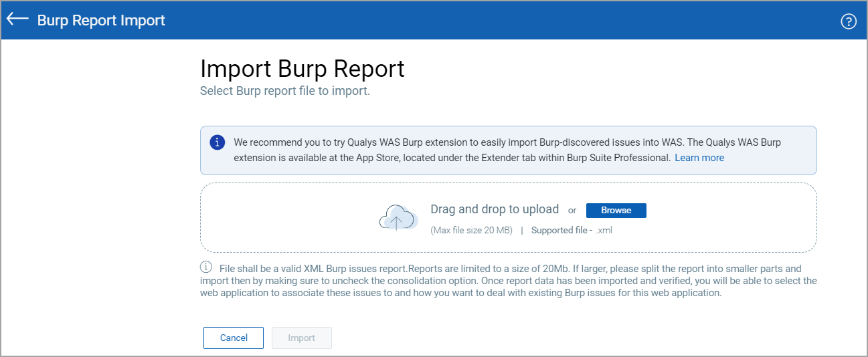Open the help question mark icon
Image resolution: width=868 pixels, height=357 pixels.
(x=848, y=21)
